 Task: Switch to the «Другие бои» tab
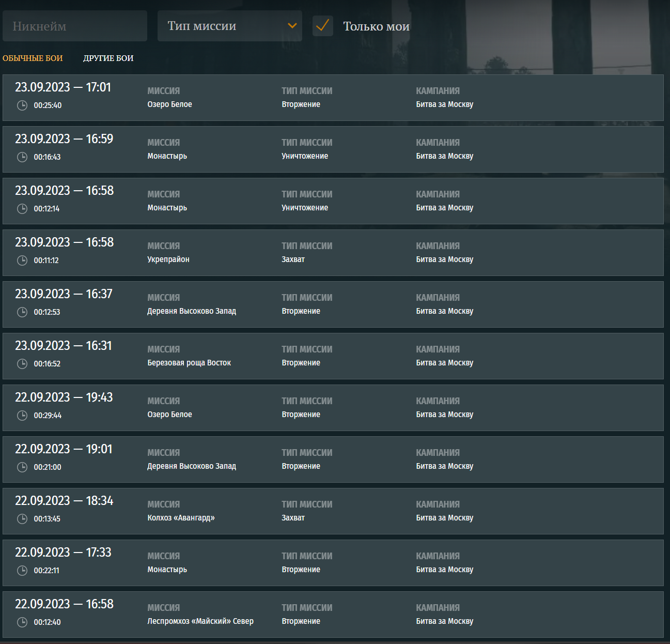pos(108,58)
